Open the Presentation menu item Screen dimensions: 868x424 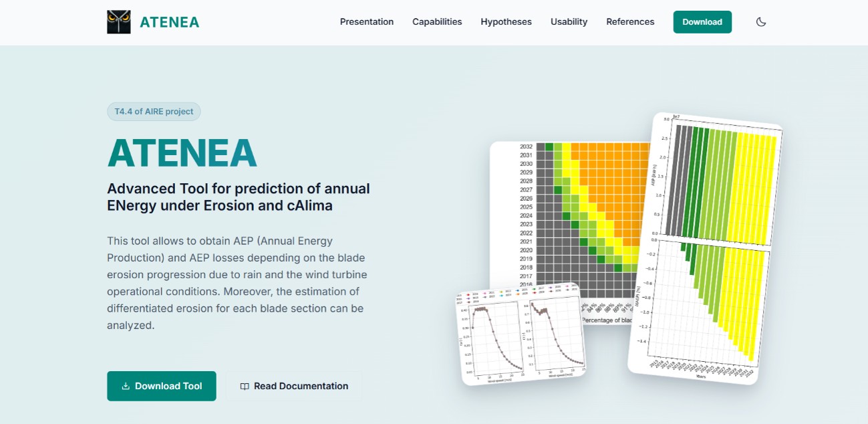pos(367,22)
